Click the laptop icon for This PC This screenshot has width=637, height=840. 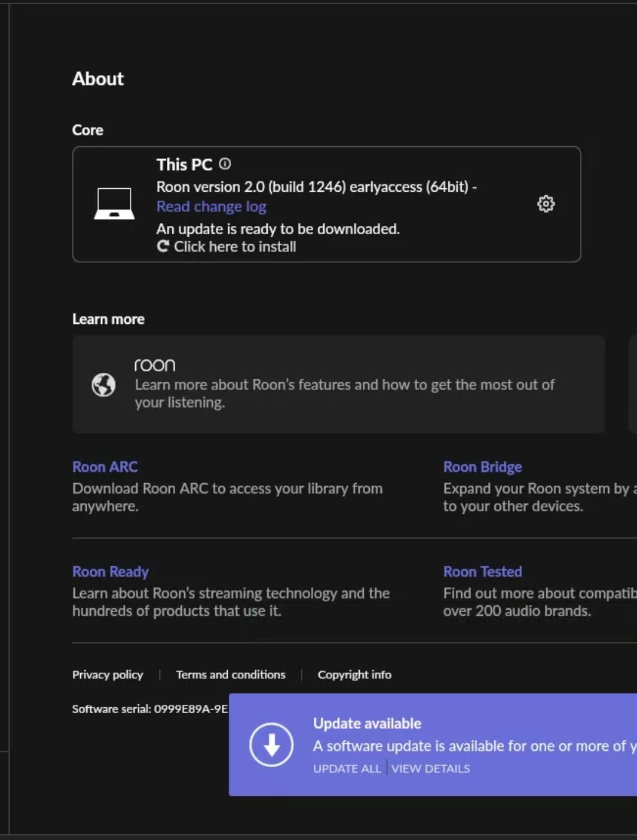[x=114, y=204]
